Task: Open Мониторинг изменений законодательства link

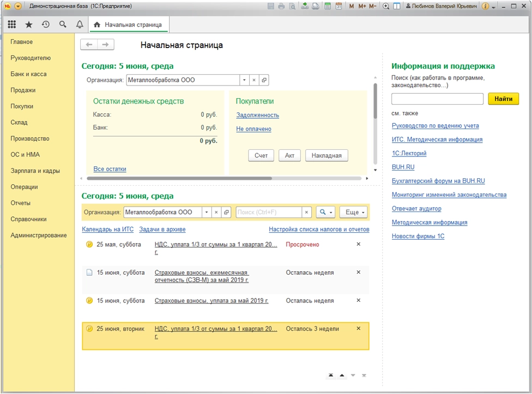Action: click(449, 195)
